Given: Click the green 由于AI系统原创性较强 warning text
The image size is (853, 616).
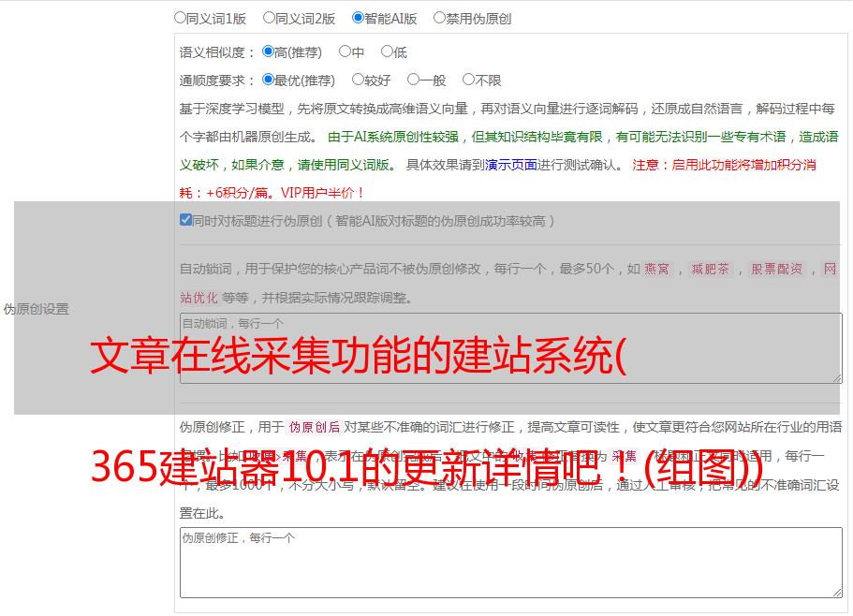Looking at the screenshot, I should click(508, 151).
